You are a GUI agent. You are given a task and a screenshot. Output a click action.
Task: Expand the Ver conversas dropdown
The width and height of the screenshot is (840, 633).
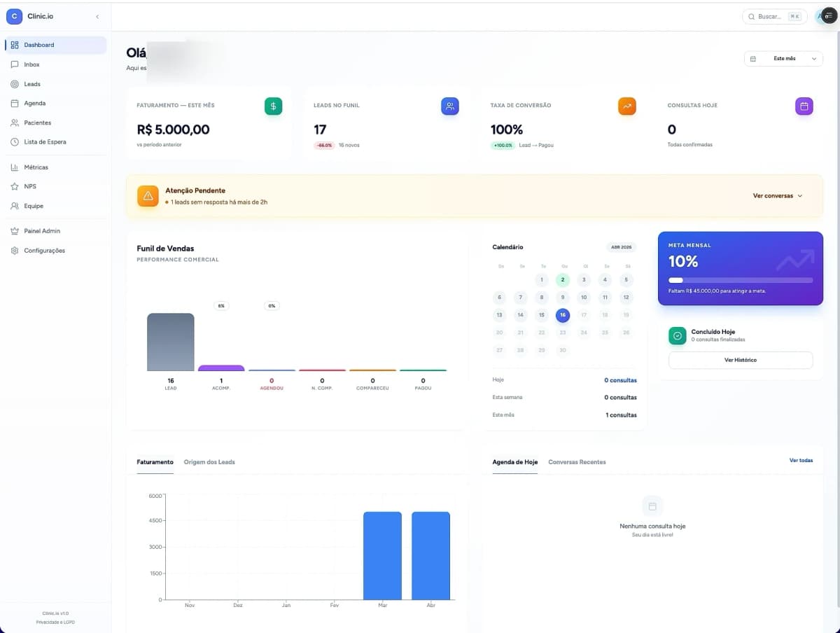[778, 196]
